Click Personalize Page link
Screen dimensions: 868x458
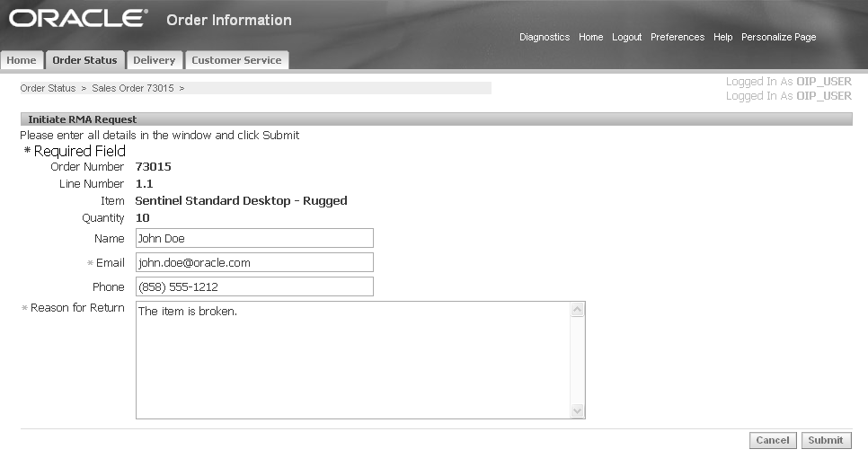tap(779, 37)
